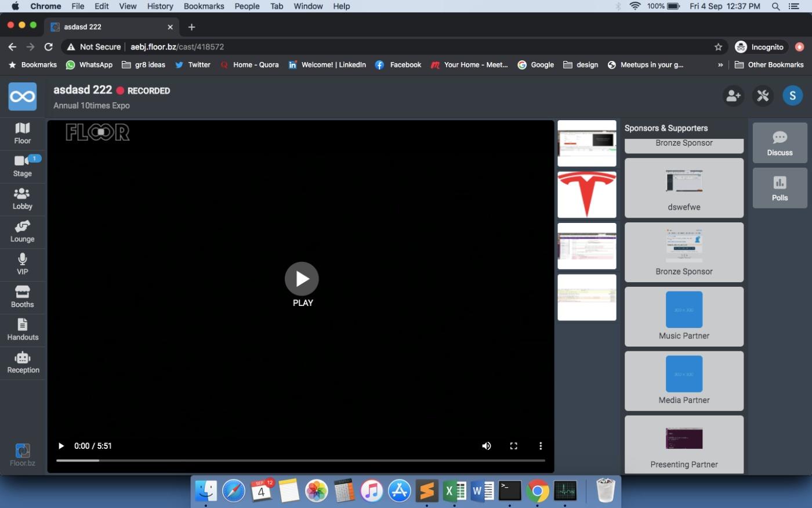Open the gr8 ideas bookmark folder

[x=143, y=65]
